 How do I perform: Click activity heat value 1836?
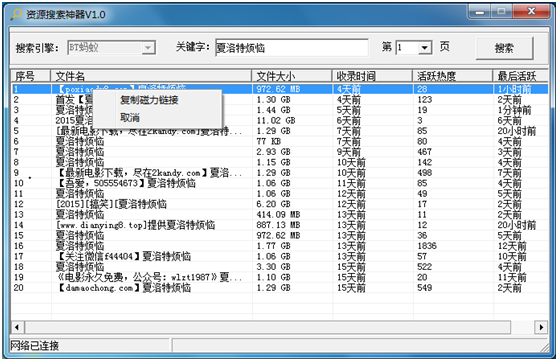[x=427, y=246]
